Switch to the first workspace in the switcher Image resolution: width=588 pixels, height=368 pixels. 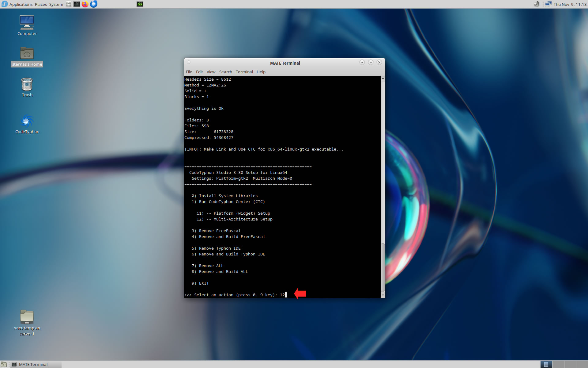point(546,364)
